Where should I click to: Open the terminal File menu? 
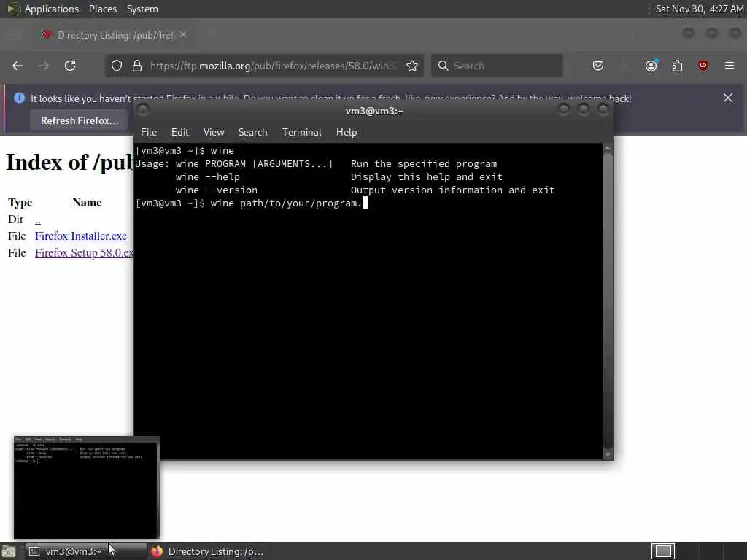pyautogui.click(x=149, y=133)
